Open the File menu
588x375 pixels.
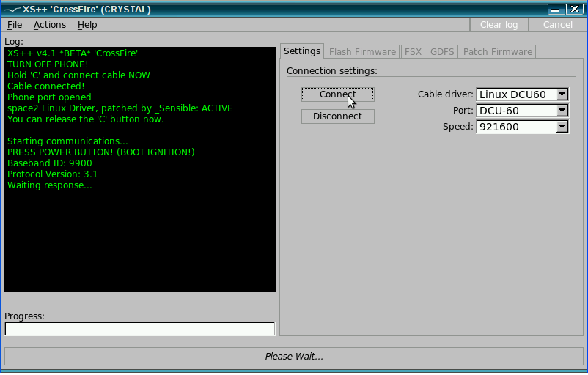coord(15,25)
